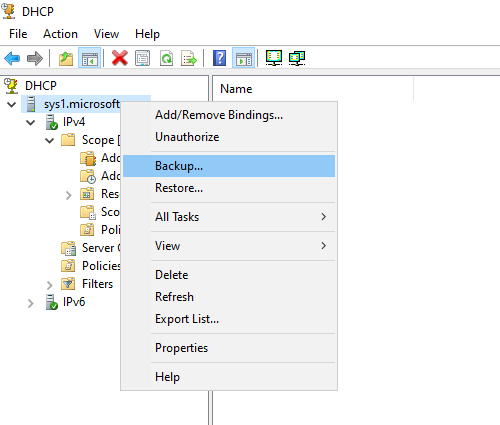The image size is (500, 425).
Task: Open All Tasks submenu
Action: click(229, 217)
